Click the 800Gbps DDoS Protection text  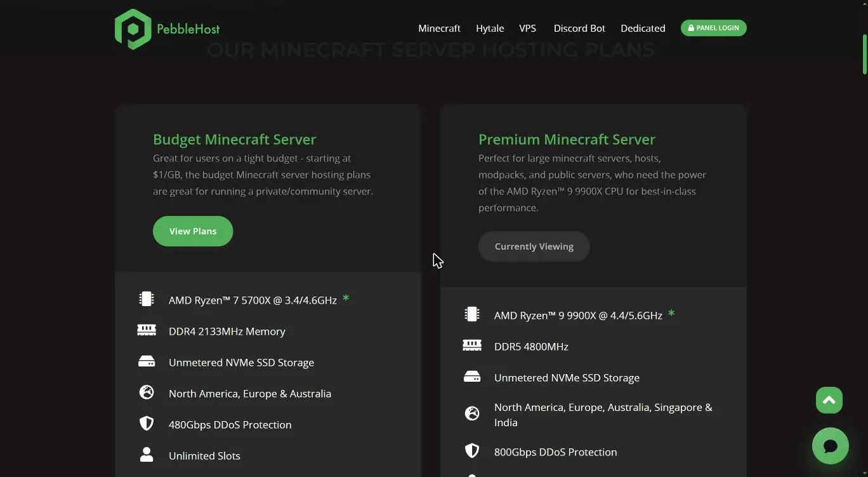coord(556,452)
